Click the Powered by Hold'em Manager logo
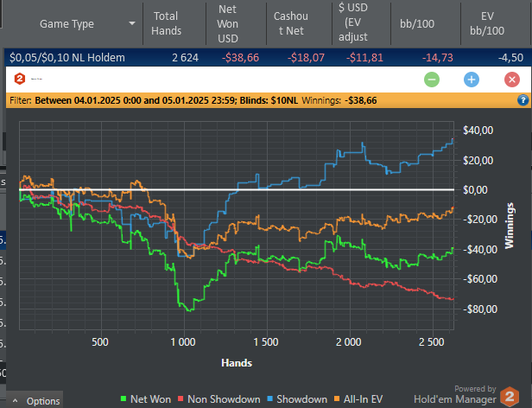Screen dimensions: 532x408 coord(466,396)
